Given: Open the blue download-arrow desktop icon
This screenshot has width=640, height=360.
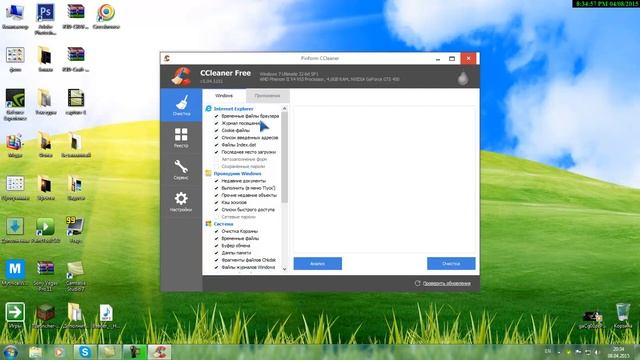Looking at the screenshot, I should click(15, 229).
